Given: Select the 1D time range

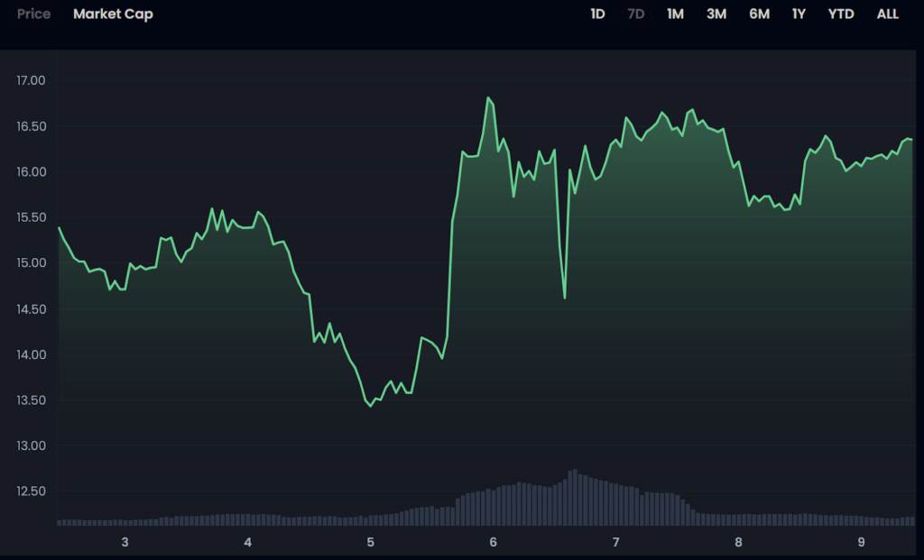Looking at the screenshot, I should click(x=597, y=14).
